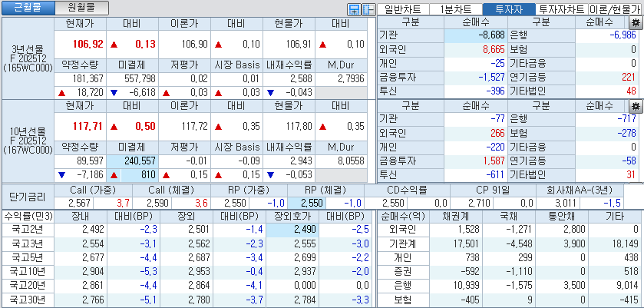Click the 기관계 채권계 value 17,501
644x308 pixels.
tap(467, 243)
